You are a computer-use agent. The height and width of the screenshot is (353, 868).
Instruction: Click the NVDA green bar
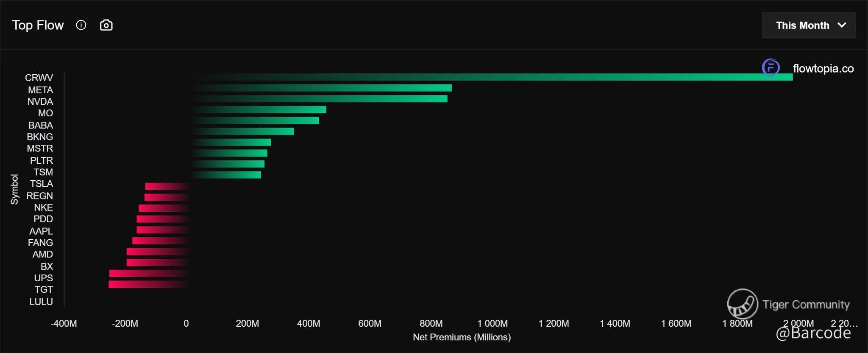[x=319, y=98]
